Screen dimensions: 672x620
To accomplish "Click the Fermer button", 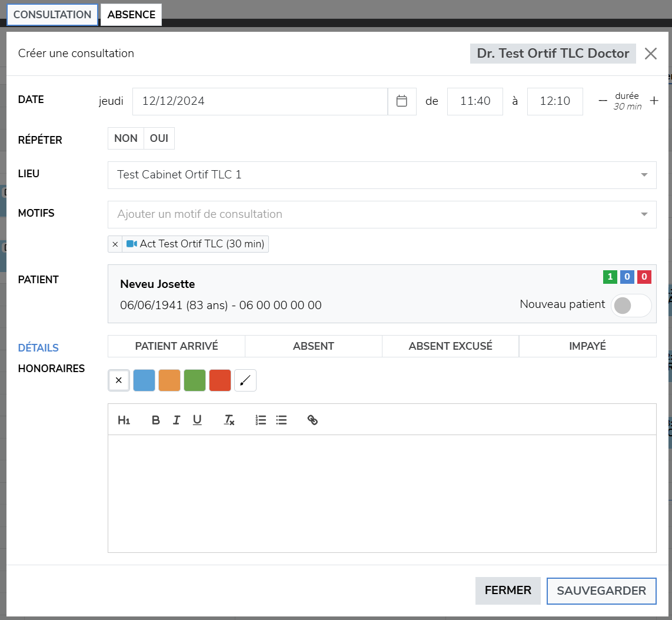I will pos(508,591).
